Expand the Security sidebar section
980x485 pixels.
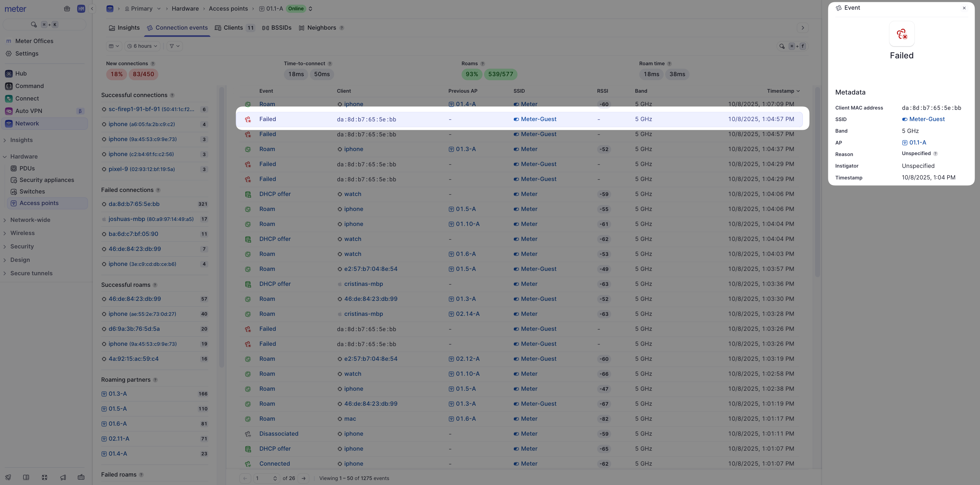[x=22, y=246]
